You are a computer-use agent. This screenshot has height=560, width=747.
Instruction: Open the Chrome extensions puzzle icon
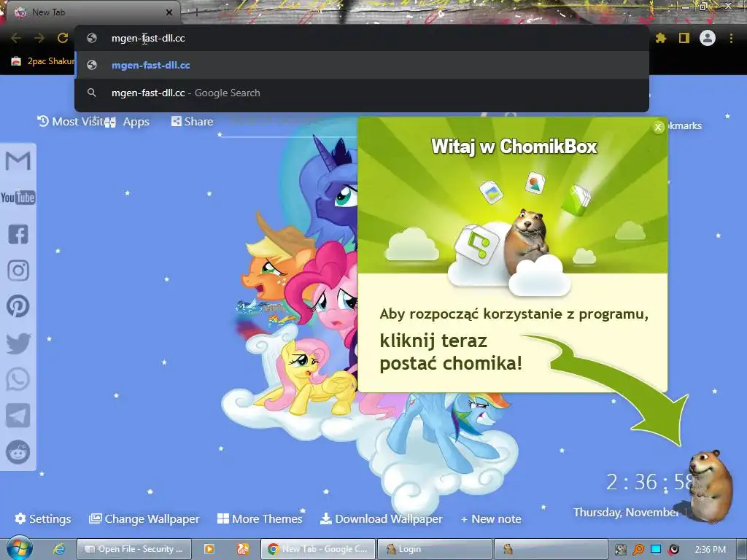coord(660,38)
